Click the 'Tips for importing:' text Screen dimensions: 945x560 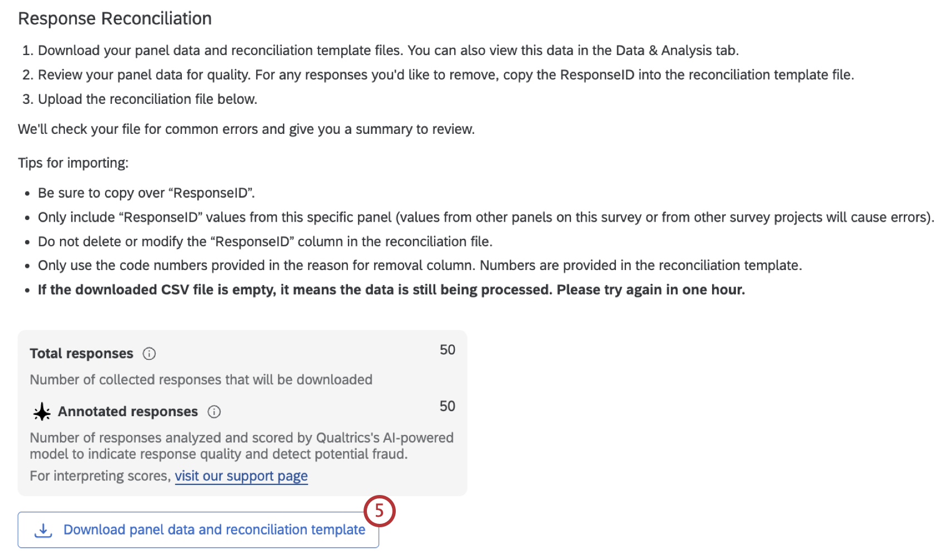[x=73, y=163]
